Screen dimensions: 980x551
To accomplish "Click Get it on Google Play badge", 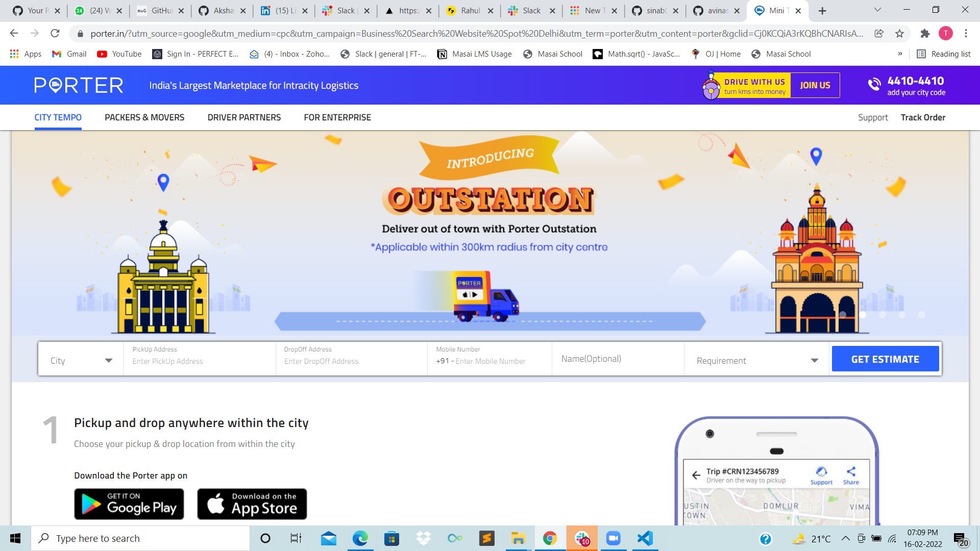I will (x=129, y=504).
